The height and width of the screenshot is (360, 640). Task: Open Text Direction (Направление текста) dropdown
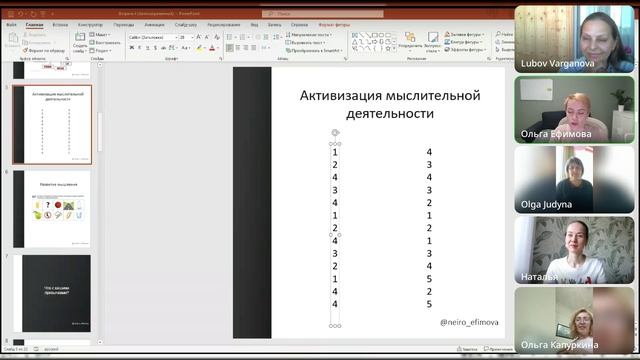pos(309,35)
